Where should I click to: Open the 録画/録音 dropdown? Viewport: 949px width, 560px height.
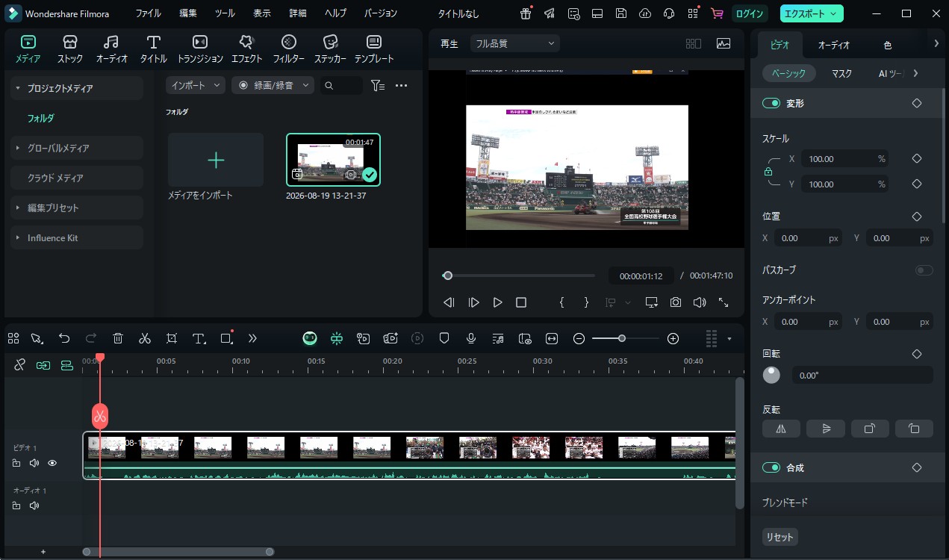(x=273, y=85)
